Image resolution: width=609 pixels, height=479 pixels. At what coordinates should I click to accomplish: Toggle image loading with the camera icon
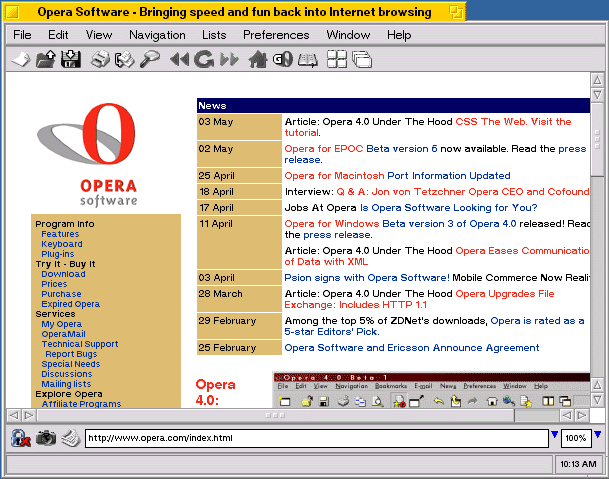(46, 438)
